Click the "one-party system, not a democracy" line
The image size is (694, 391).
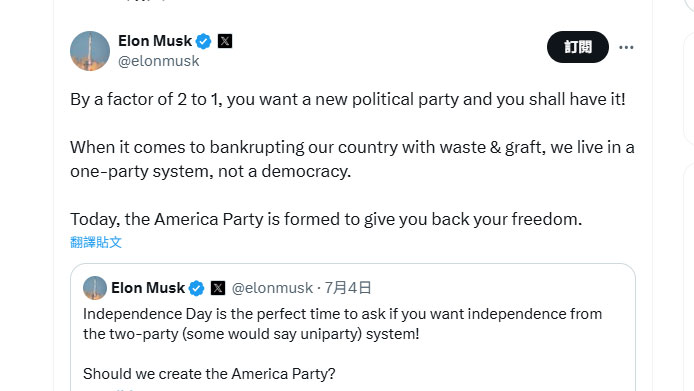pos(211,171)
